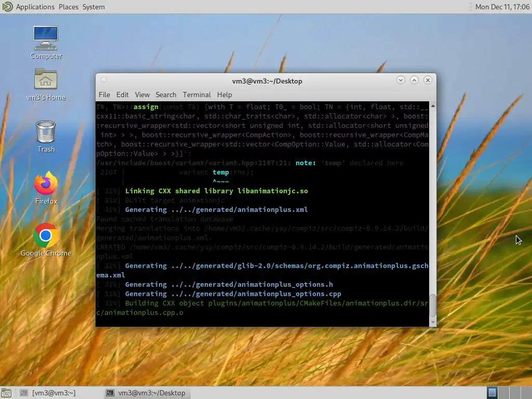The width and height of the screenshot is (532, 399).
Task: Select the Trash desktop icon
Action: (46, 137)
